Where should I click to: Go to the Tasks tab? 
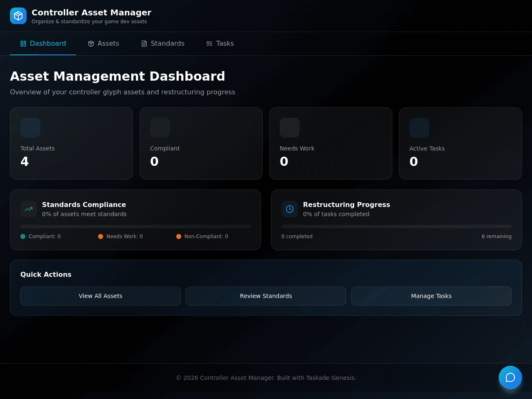point(220,44)
